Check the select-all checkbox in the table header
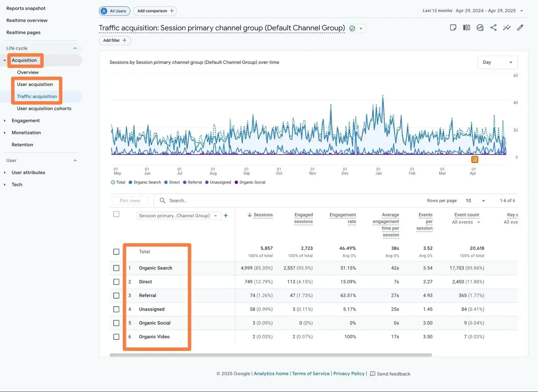The image size is (538, 392). 116,214
